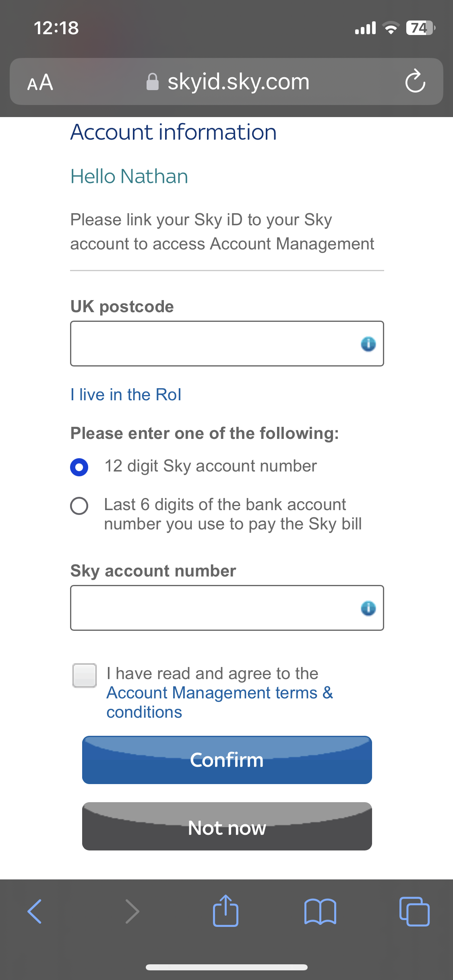This screenshot has width=453, height=980.
Task: Refresh the skyid.sky.com page
Action: pos(416,81)
